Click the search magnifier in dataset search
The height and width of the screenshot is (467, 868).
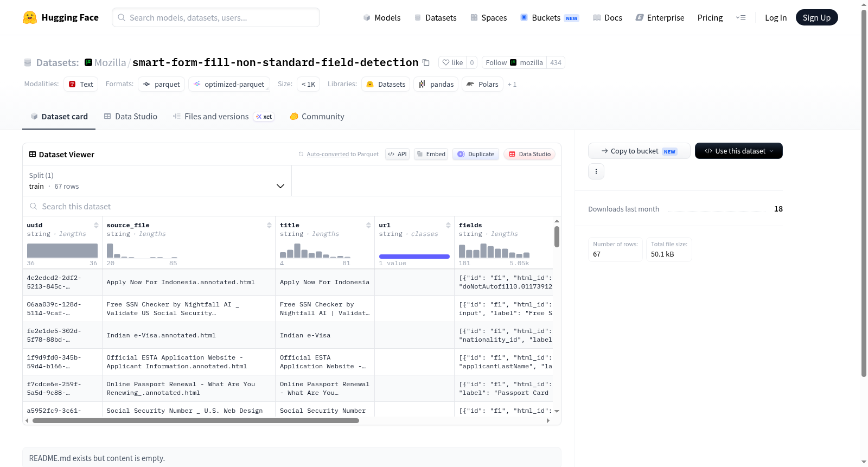click(x=34, y=206)
